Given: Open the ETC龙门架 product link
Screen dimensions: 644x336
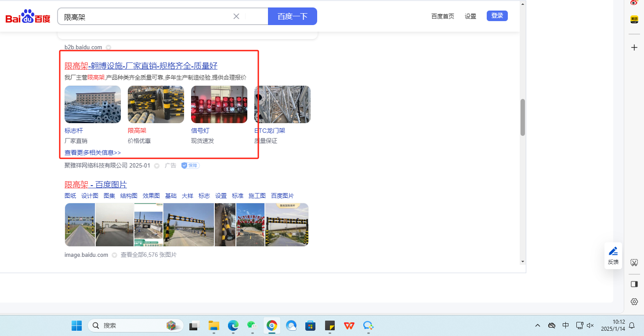Looking at the screenshot, I should tap(270, 131).
